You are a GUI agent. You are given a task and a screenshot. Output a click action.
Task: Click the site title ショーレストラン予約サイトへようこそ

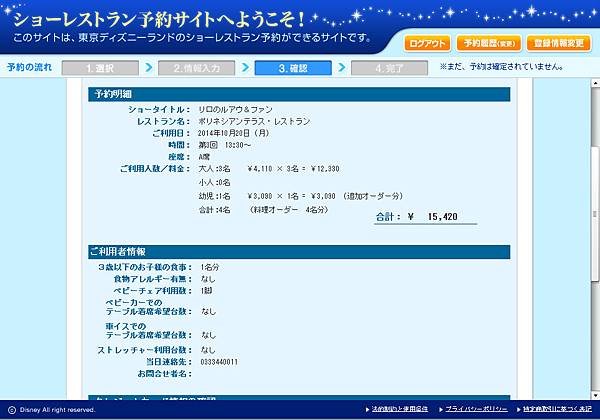click(158, 19)
